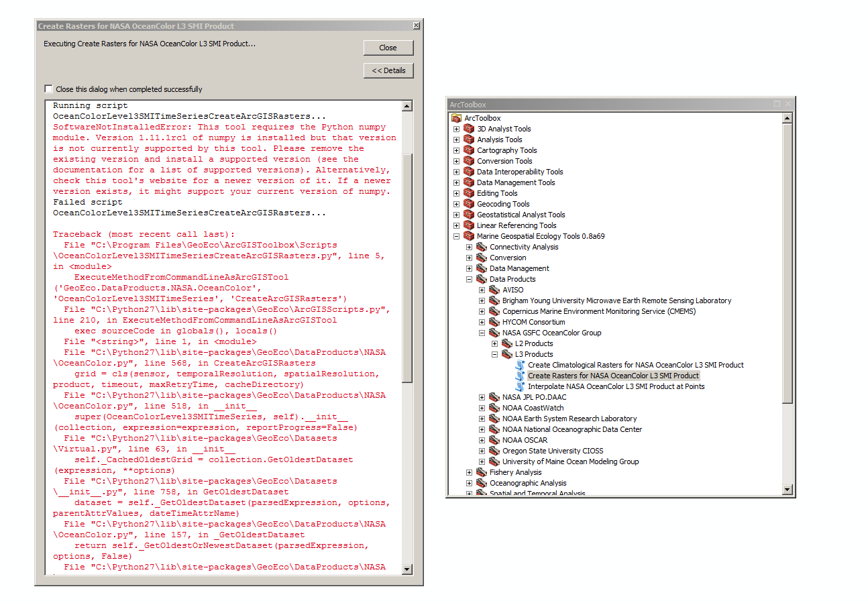This screenshot has height=603, width=868.
Task: Expand the L2 Products node
Action: [495, 343]
